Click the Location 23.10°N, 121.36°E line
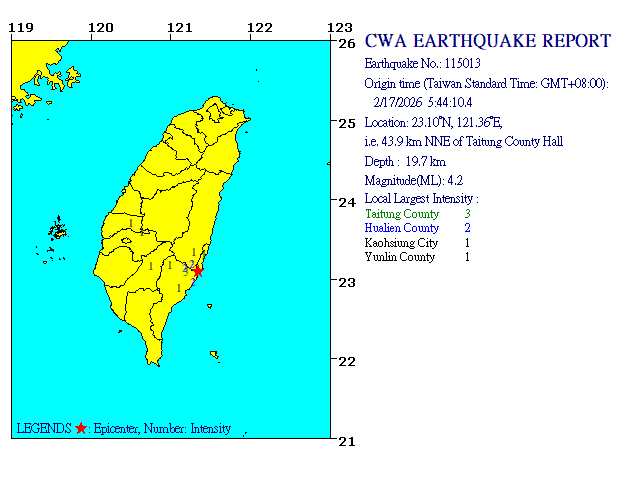The width and height of the screenshot is (640, 480). 433,122
